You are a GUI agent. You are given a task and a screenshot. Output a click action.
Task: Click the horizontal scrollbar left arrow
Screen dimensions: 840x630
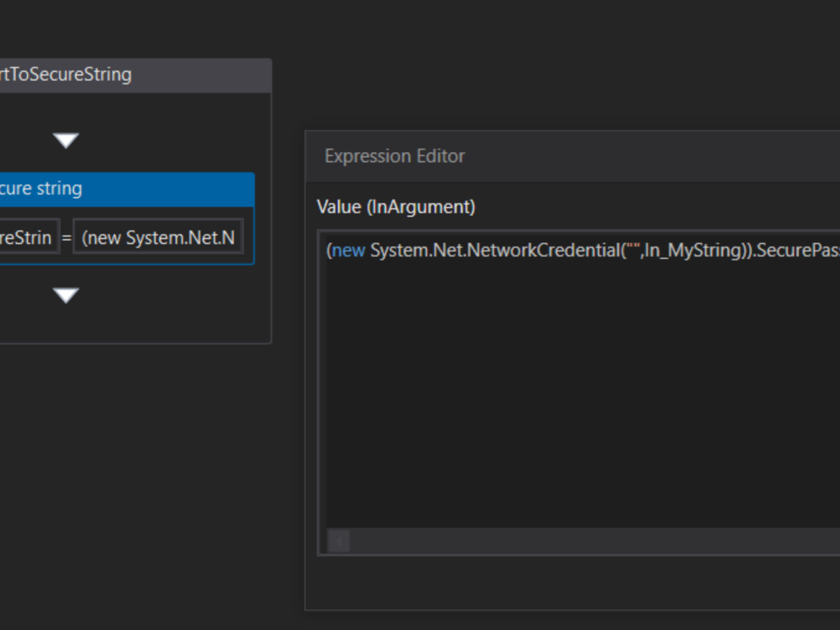point(339,541)
